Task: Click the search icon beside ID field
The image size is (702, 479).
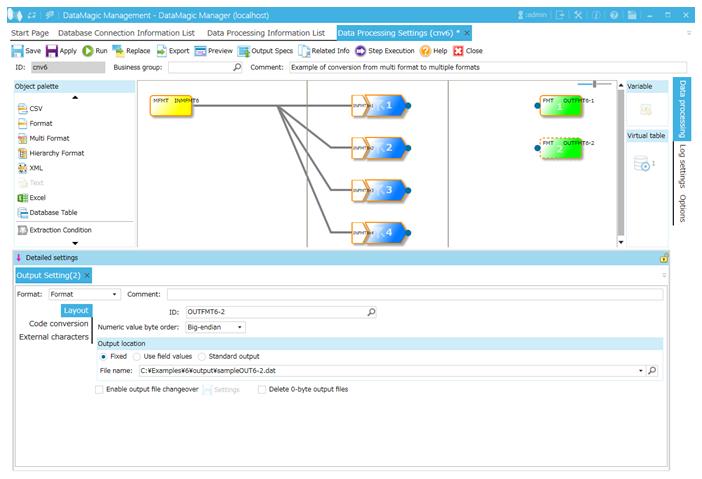Action: coord(371,313)
